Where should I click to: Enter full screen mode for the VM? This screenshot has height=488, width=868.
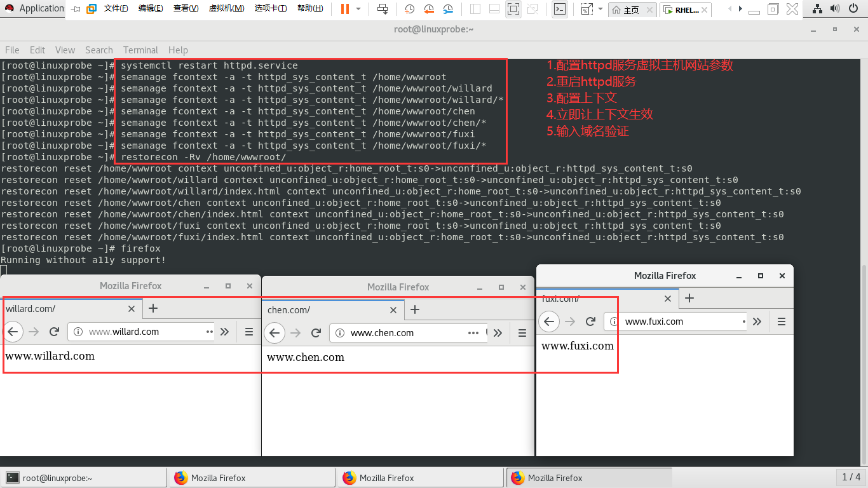click(513, 8)
